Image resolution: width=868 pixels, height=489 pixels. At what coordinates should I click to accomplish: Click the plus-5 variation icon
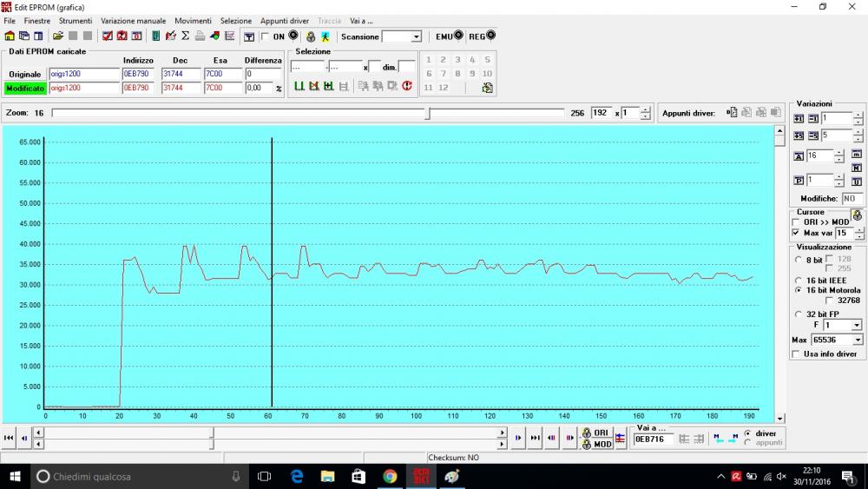pos(799,135)
